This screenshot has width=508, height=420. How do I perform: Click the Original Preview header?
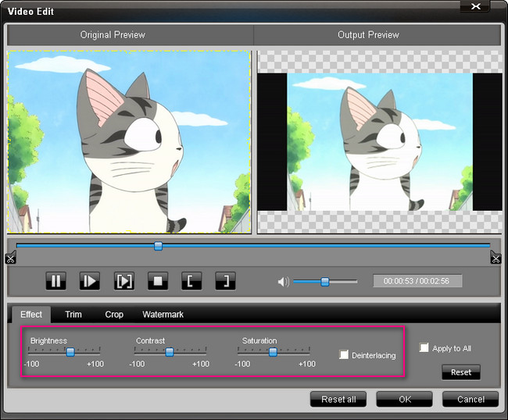click(113, 35)
